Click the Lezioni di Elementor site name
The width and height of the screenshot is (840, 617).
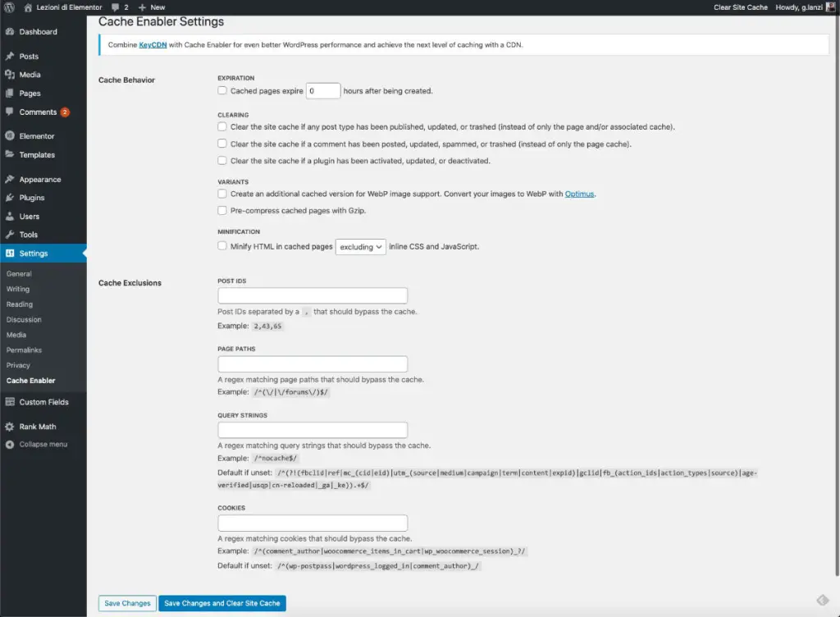tap(69, 7)
